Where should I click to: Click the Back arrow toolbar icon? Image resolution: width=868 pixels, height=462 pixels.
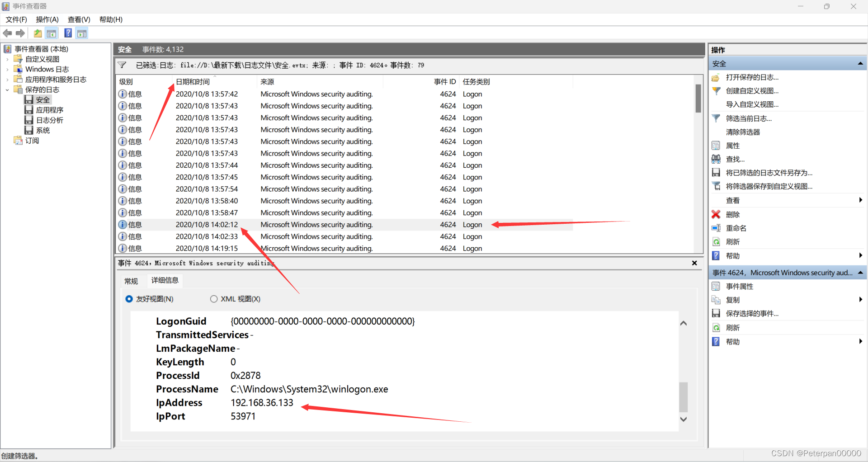(x=8, y=33)
